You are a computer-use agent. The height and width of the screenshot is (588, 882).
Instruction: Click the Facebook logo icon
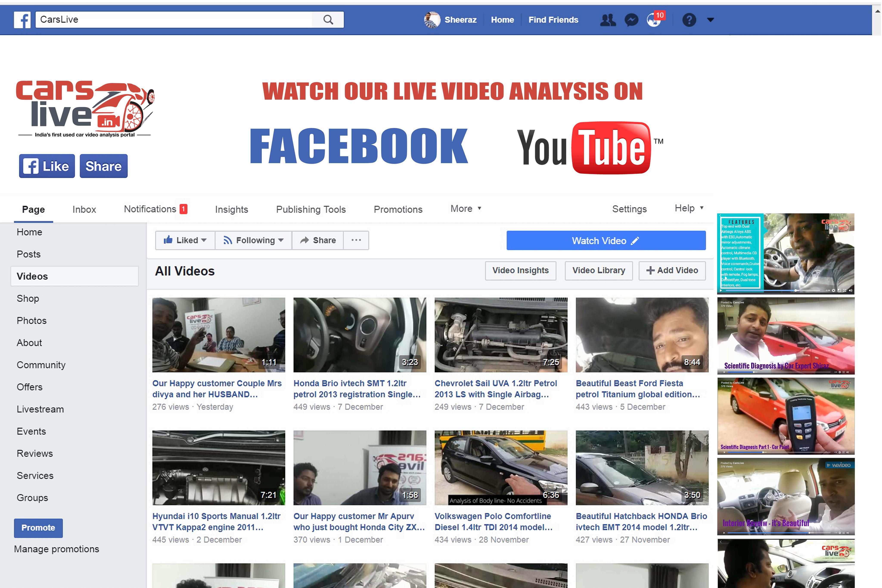[x=22, y=20]
